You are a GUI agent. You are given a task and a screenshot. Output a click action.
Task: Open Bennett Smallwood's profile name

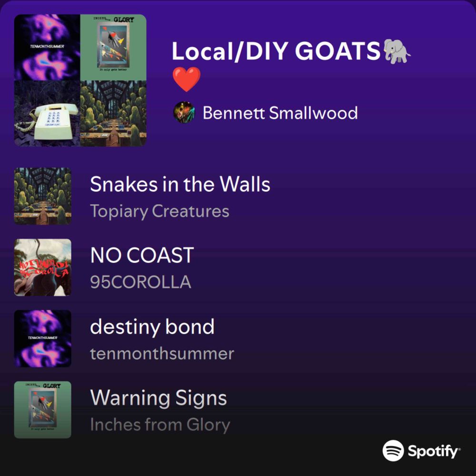point(280,113)
